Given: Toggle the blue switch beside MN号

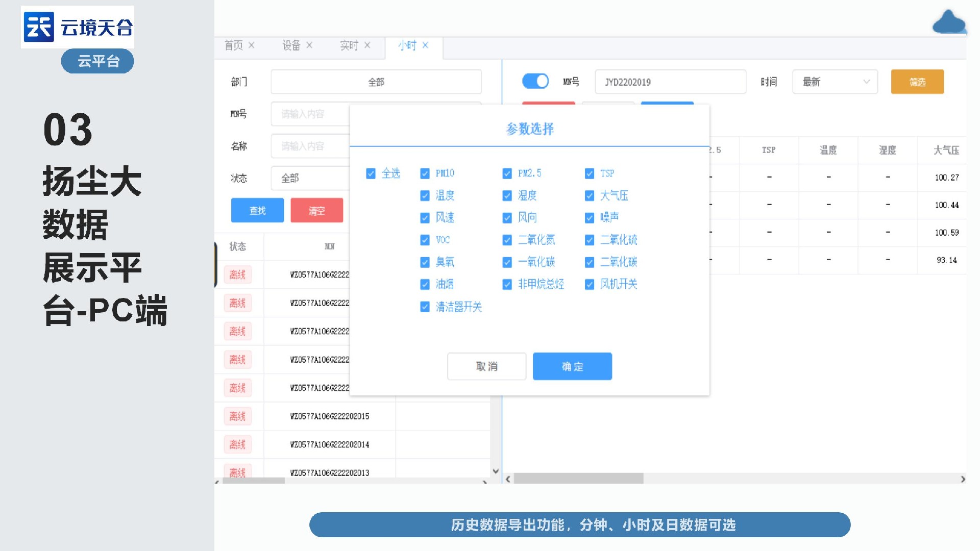Looking at the screenshot, I should pyautogui.click(x=535, y=81).
